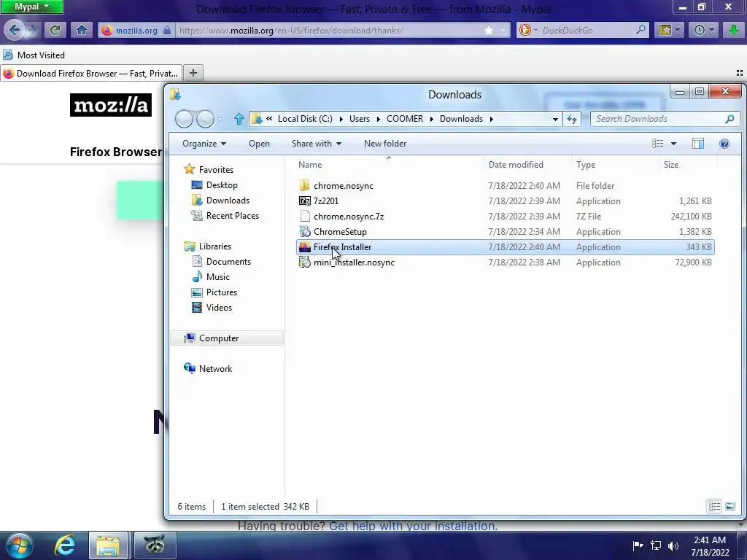
Task: Open the Mypal home page button
Action: [82, 30]
